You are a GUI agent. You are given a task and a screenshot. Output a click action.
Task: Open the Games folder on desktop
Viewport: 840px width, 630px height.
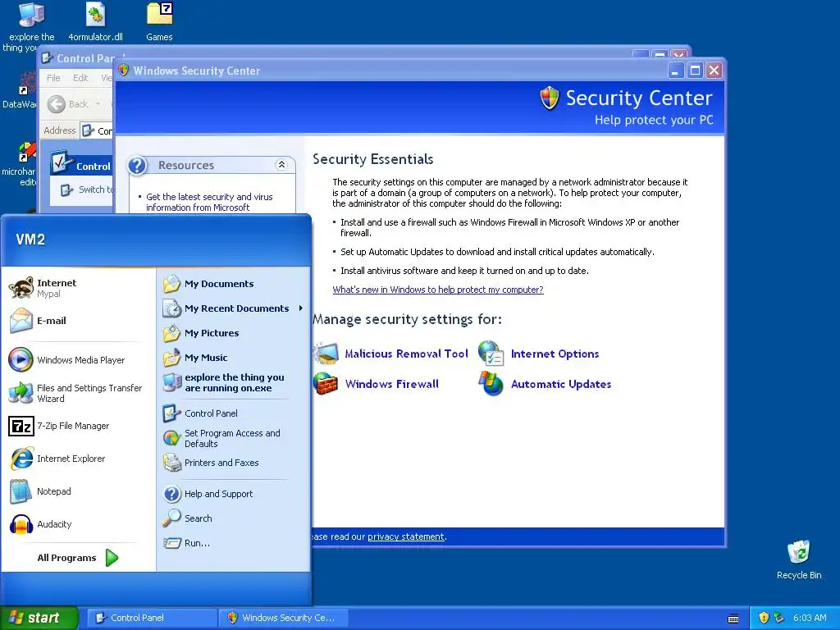pyautogui.click(x=160, y=15)
